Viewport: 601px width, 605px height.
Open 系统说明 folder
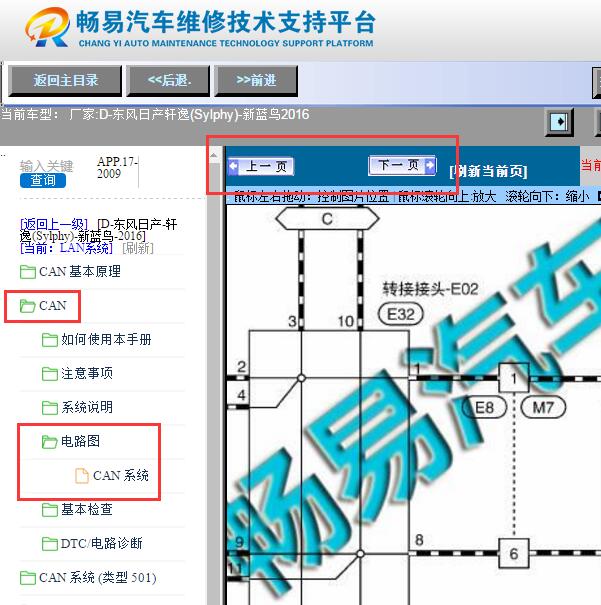point(77,407)
